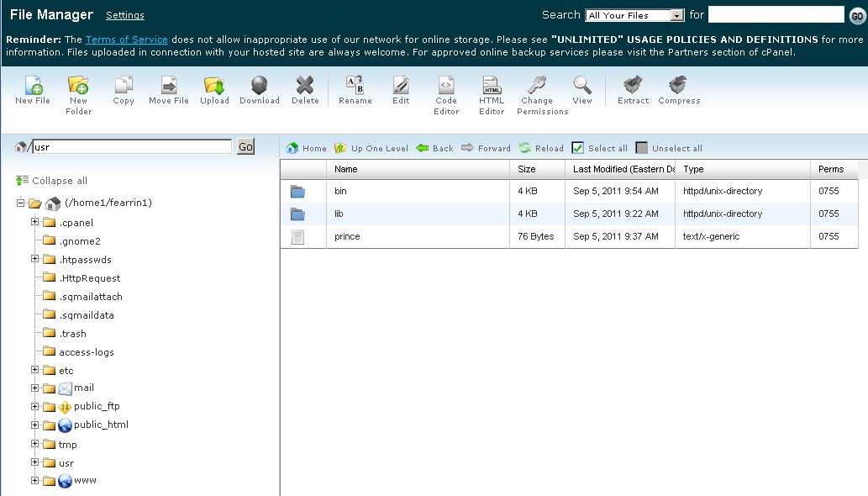Open the Terms of Service link
Image resolution: width=868 pixels, height=496 pixels.
click(126, 40)
